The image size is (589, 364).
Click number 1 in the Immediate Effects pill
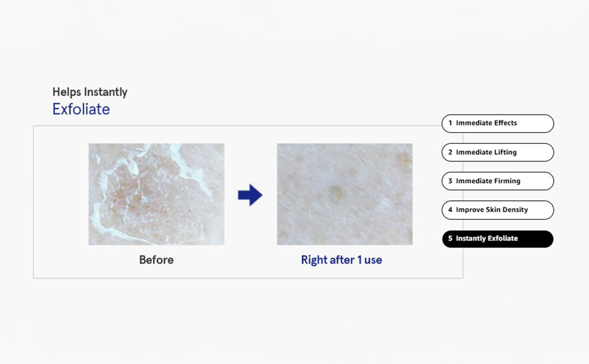(x=450, y=123)
